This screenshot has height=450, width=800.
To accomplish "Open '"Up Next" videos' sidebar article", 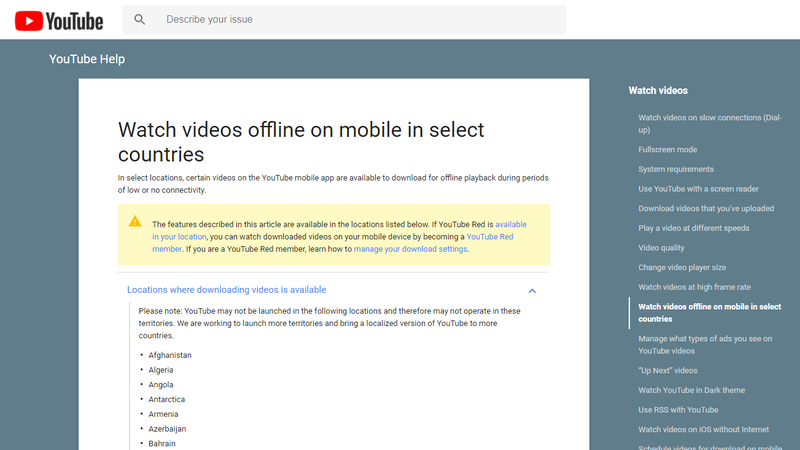I will (x=668, y=371).
